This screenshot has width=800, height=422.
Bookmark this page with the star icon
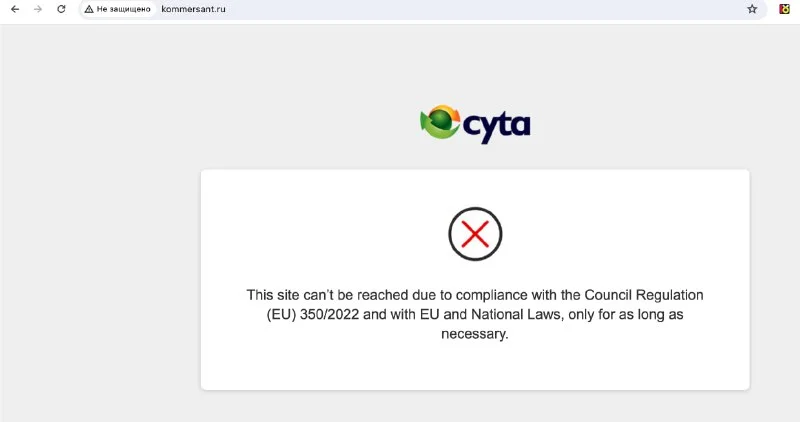tap(752, 9)
